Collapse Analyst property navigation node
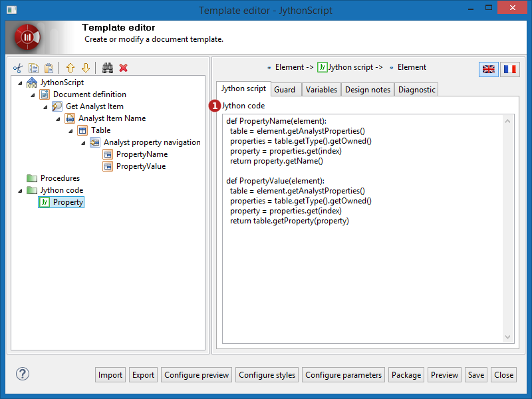 (x=83, y=143)
